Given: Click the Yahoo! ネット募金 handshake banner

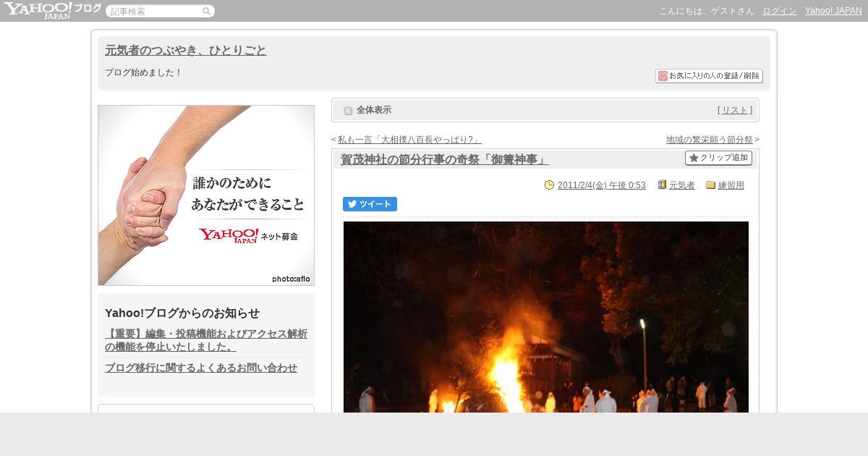Looking at the screenshot, I should pyautogui.click(x=206, y=195).
